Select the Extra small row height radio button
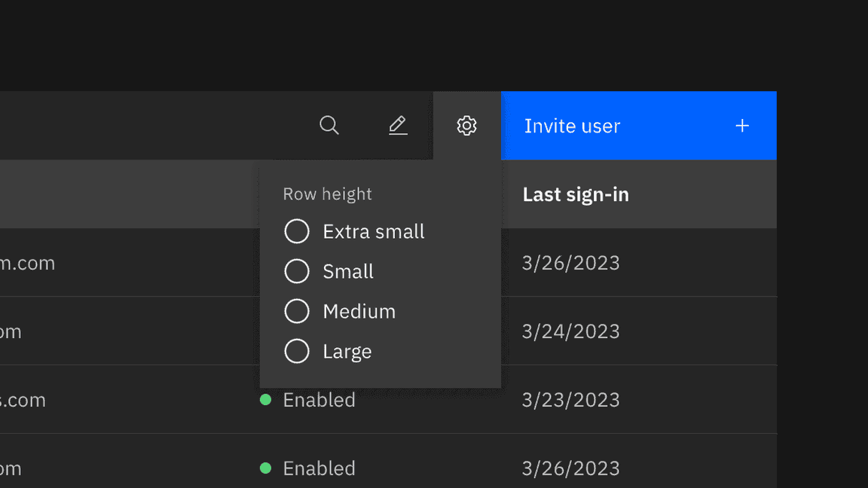The image size is (868, 488). coord(297,231)
